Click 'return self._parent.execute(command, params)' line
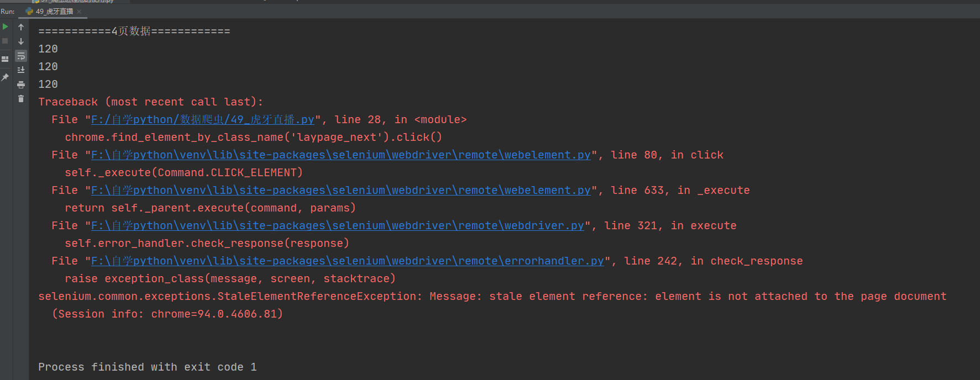The image size is (980, 380). coord(210,208)
